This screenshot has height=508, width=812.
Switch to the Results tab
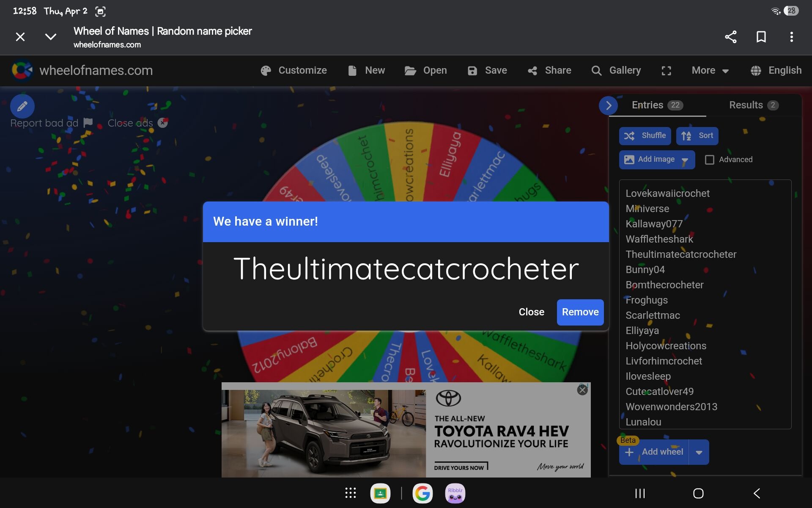[753, 105]
